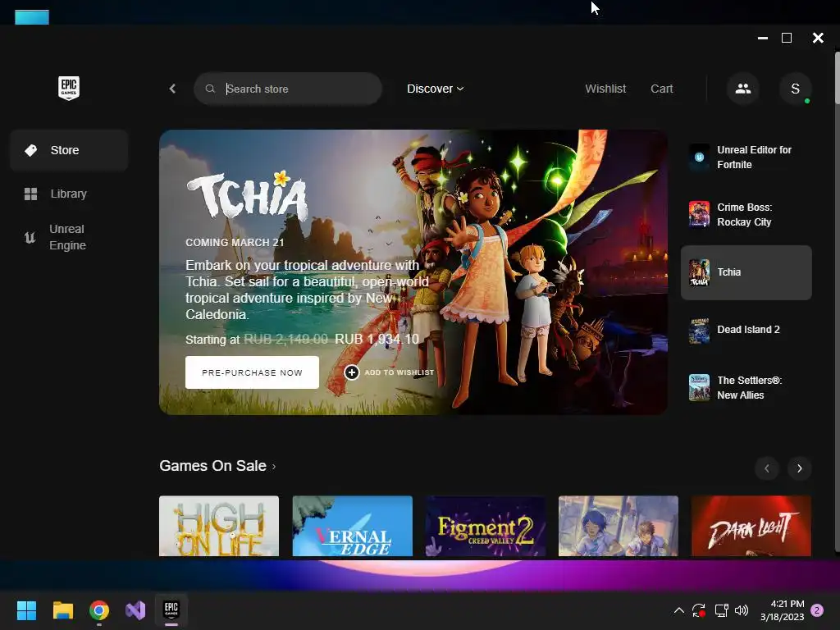Screen dimensions: 840x630
Task: Click The Settlers thumbnail icon
Action: pyautogui.click(x=699, y=388)
